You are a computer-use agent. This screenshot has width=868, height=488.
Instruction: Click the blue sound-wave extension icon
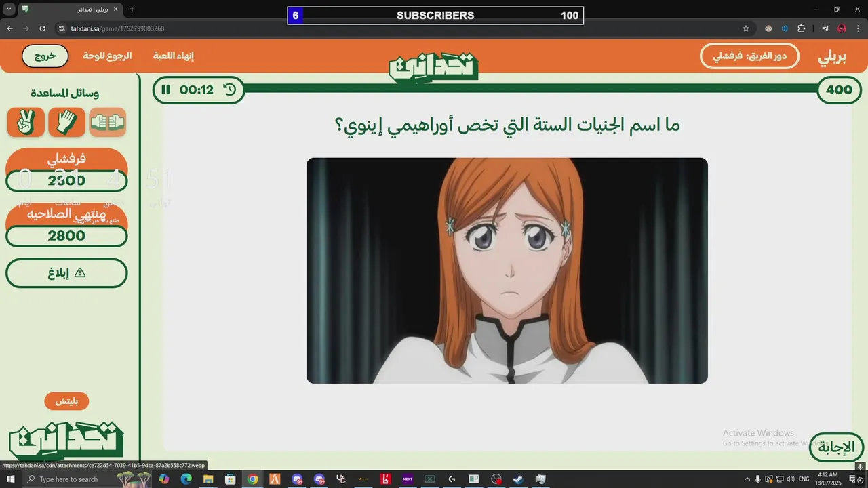click(785, 28)
